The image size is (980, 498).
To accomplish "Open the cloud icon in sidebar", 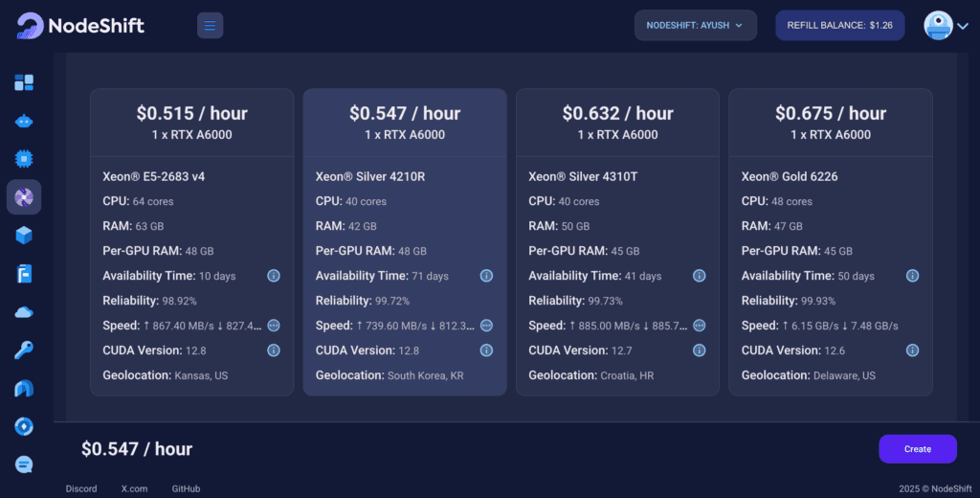I will [24, 312].
